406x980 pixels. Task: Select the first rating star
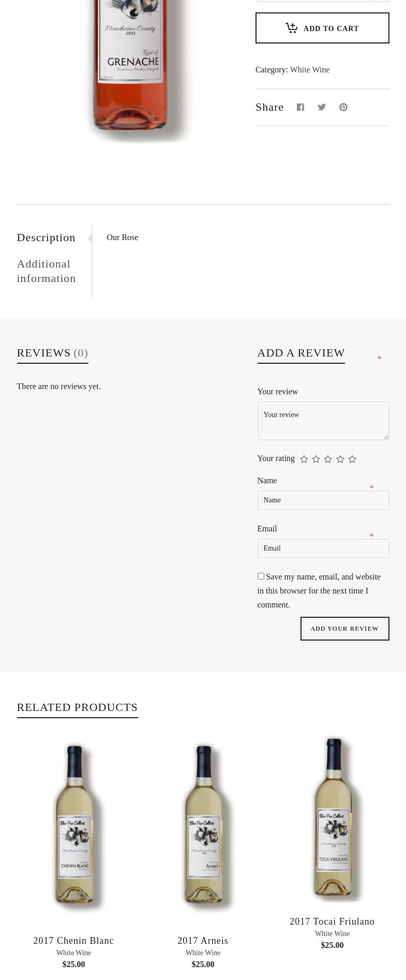[304, 459]
